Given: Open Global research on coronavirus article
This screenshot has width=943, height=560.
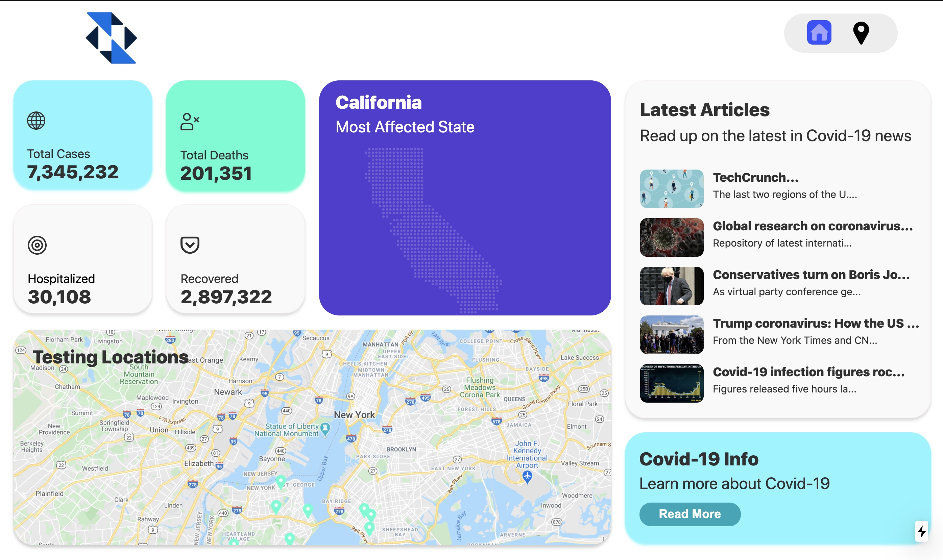Looking at the screenshot, I should coord(813,226).
